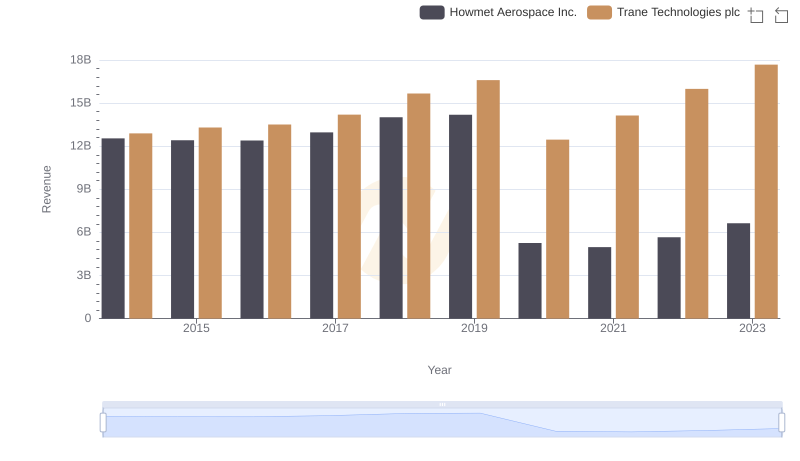The image size is (800, 461).
Task: Click the Howmet Aerospace dark legend swatch
Action: tap(432, 12)
